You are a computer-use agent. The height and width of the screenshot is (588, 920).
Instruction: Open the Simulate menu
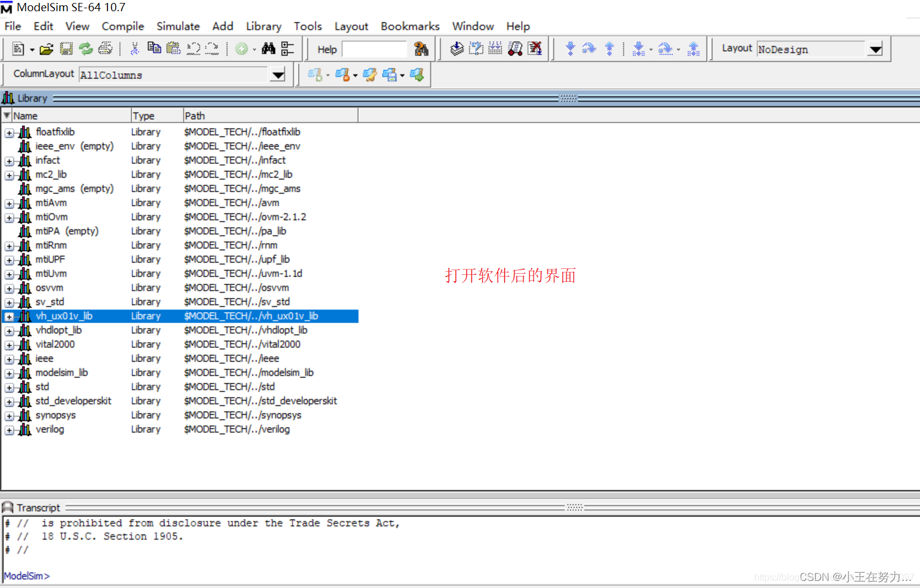[178, 26]
